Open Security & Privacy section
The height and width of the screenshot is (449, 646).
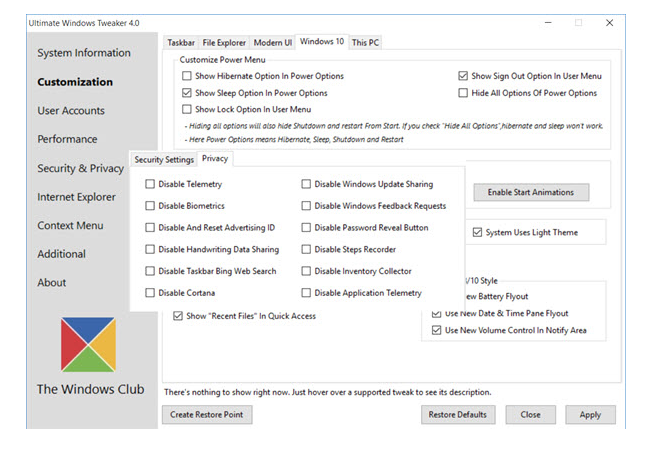point(80,168)
